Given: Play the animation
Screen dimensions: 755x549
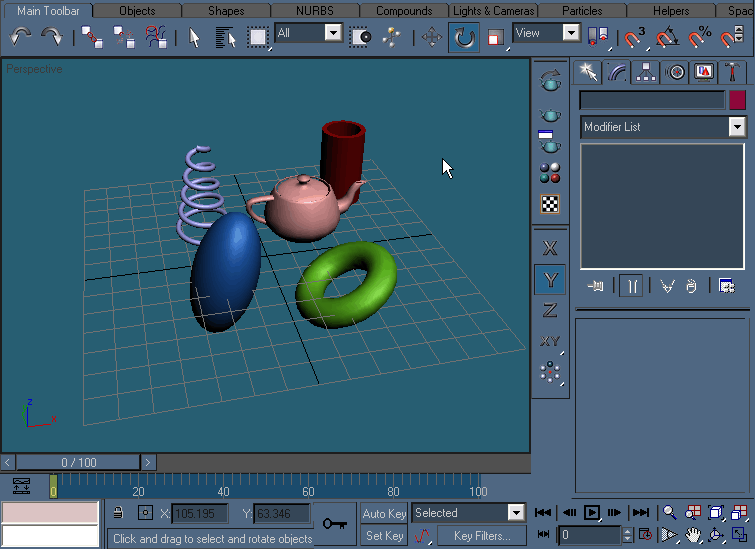Looking at the screenshot, I should (x=591, y=512).
